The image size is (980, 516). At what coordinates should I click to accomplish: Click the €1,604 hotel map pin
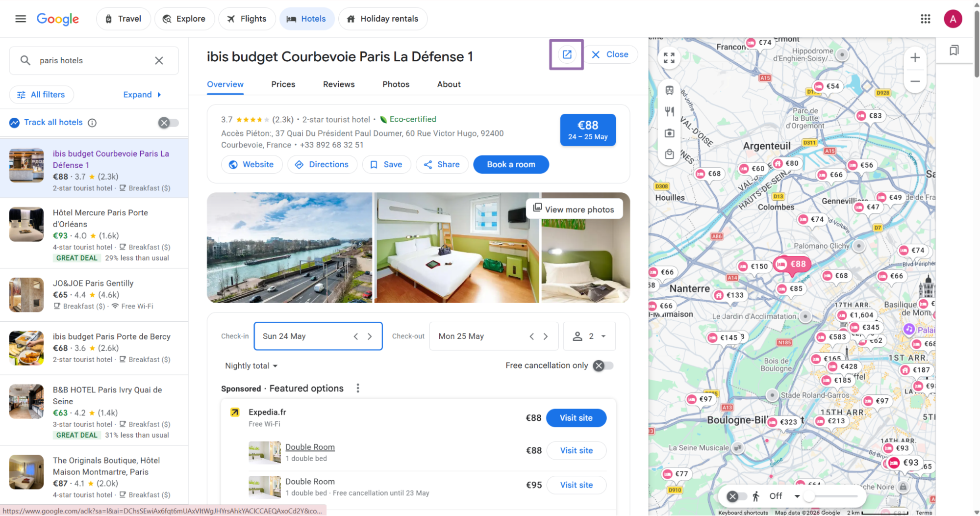coord(855,315)
